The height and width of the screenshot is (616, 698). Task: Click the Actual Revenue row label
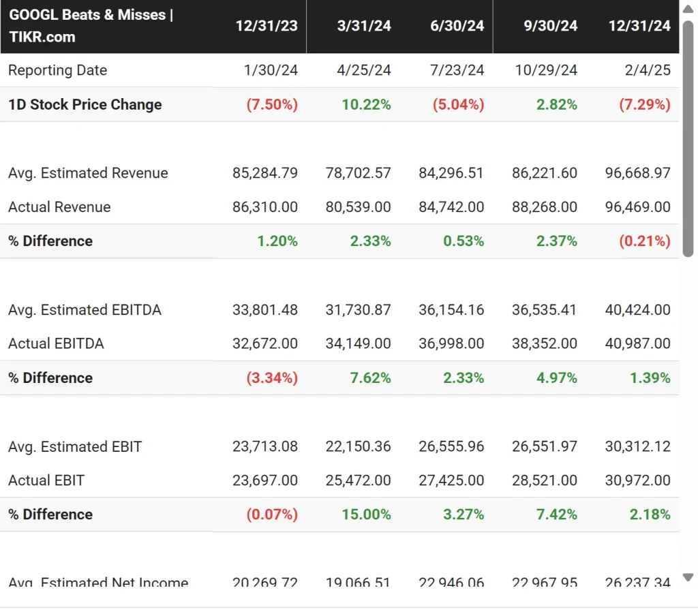pos(59,207)
